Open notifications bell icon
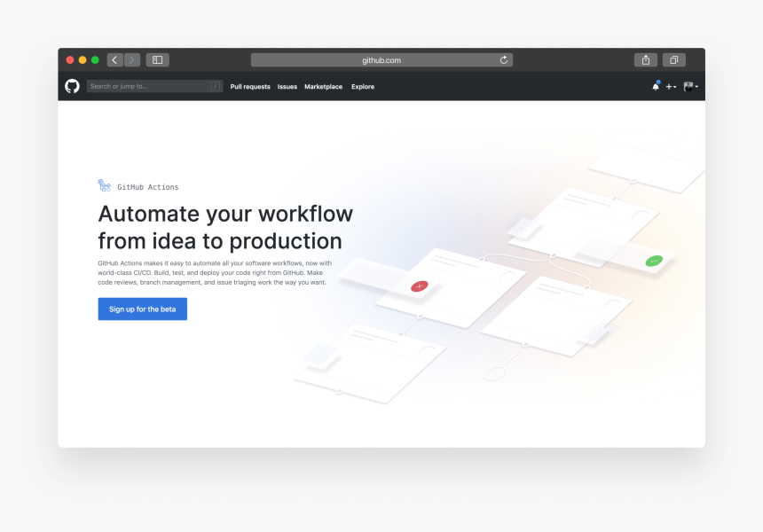This screenshot has width=763, height=532. coord(656,86)
